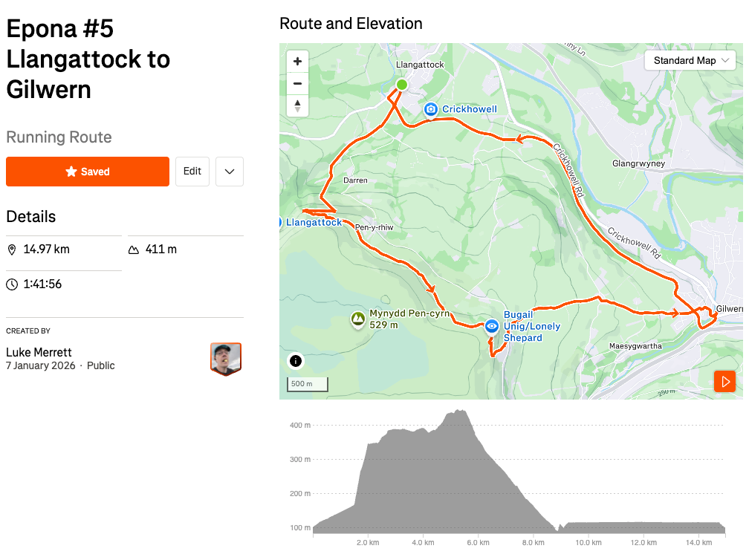The image size is (749, 560).
Task: Click the Crickhowell camera marker
Action: [x=430, y=110]
